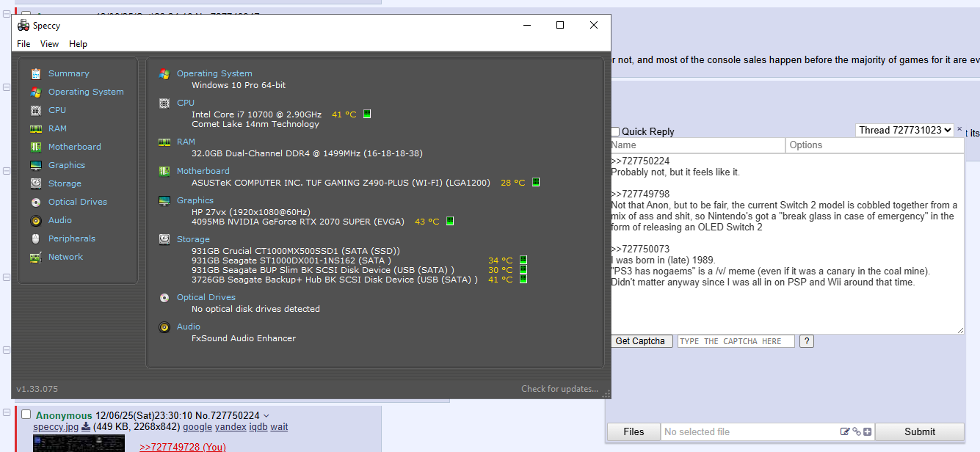Click the Audio icon in summary pane
The height and width of the screenshot is (452, 980).
[x=164, y=327]
